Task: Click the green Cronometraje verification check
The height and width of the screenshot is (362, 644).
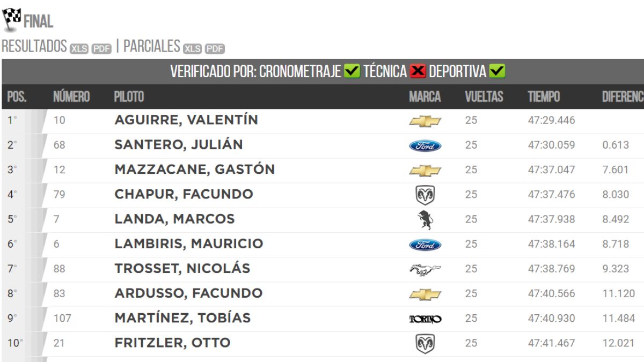Action: click(352, 71)
